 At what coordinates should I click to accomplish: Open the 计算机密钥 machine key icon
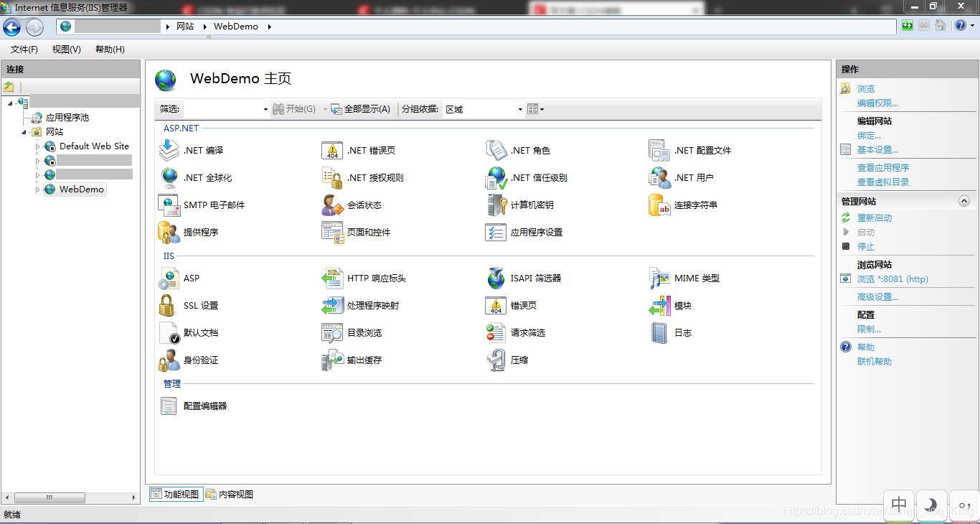[496, 205]
